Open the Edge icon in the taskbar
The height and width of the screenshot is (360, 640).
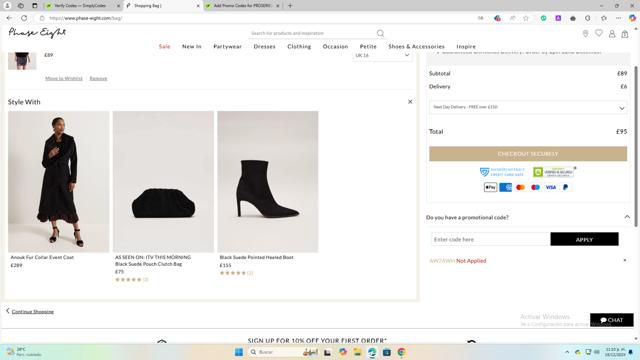click(x=372, y=352)
